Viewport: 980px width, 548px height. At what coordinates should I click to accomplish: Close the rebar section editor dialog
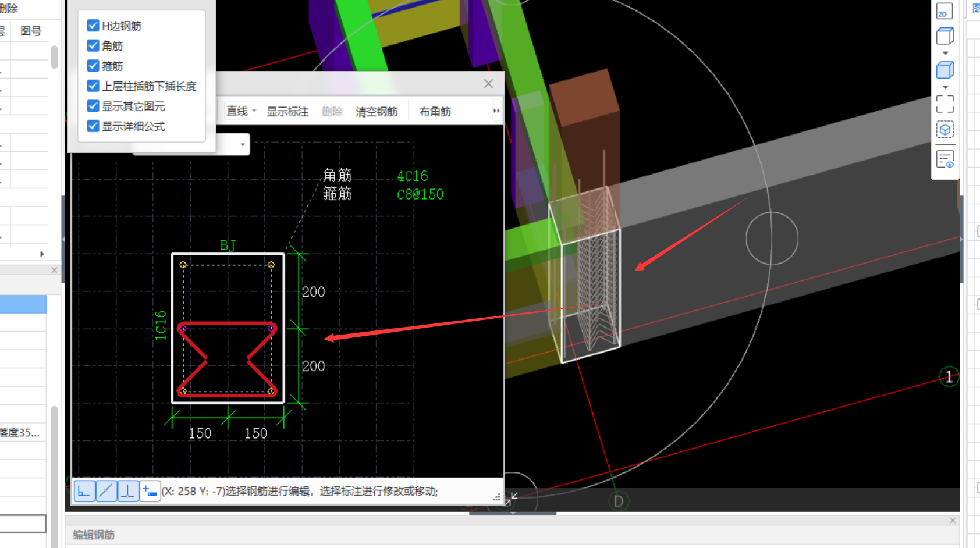click(489, 84)
